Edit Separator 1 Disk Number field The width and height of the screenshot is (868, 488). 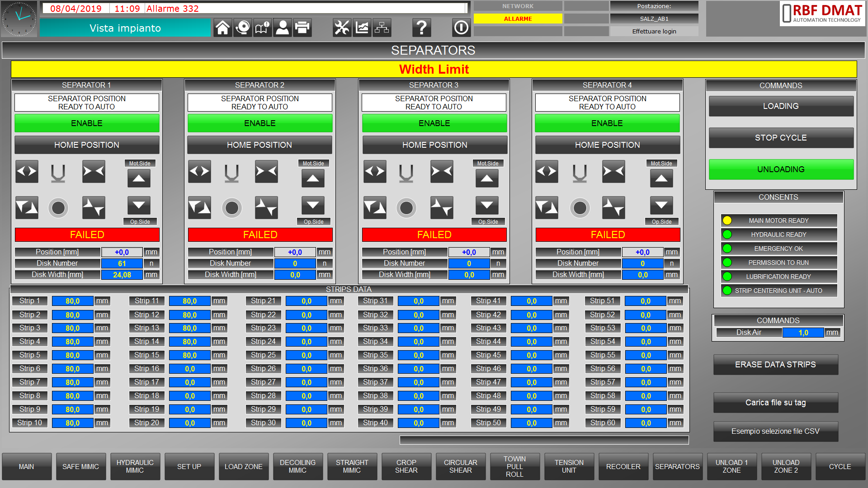tap(122, 263)
